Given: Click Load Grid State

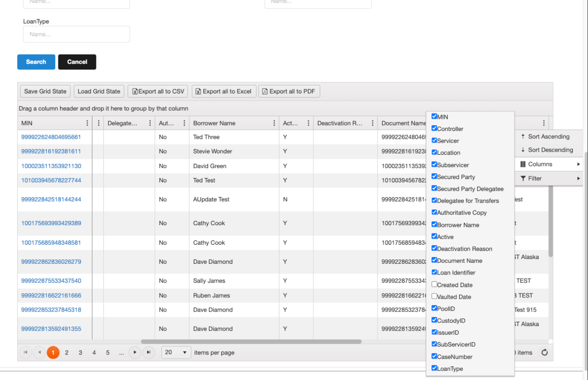Looking at the screenshot, I should pyautogui.click(x=99, y=91).
